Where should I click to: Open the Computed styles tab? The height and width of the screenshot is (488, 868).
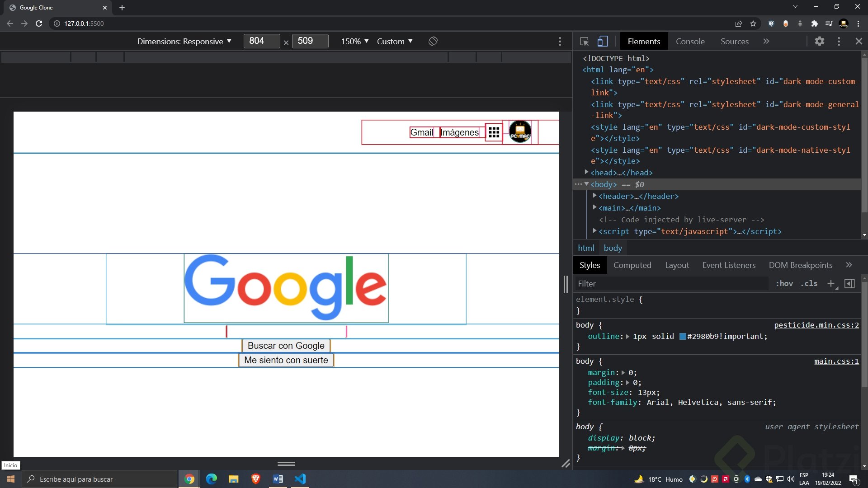coord(632,265)
